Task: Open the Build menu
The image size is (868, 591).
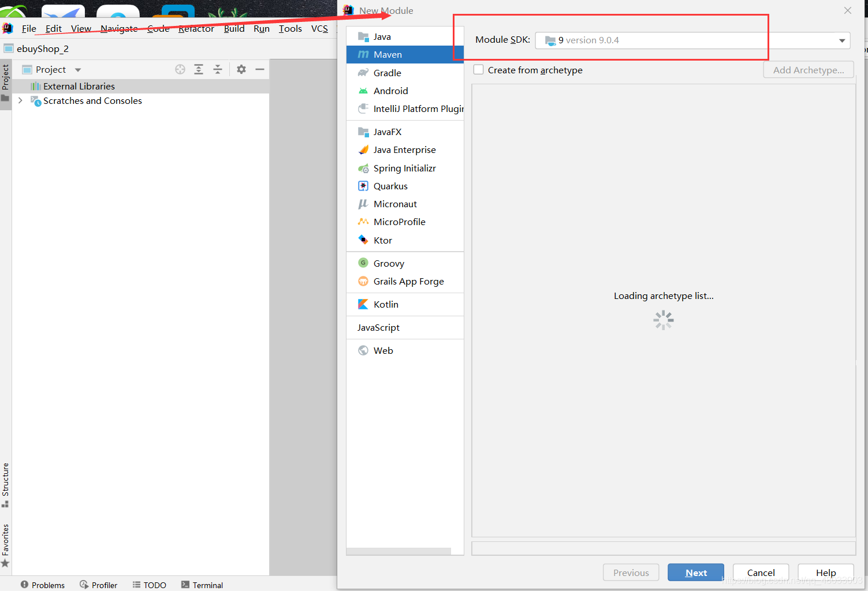Action: tap(234, 28)
